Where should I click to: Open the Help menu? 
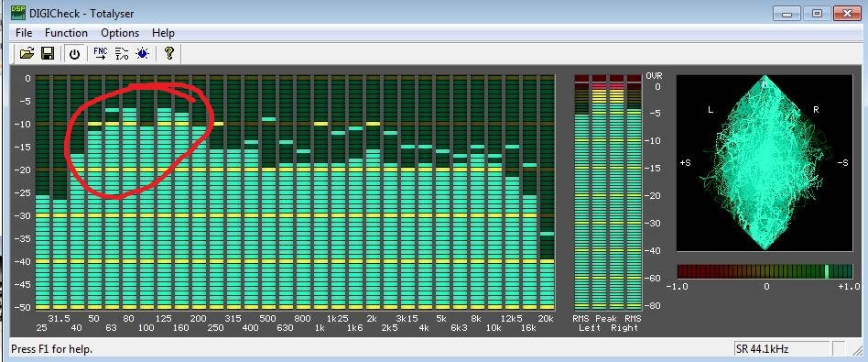[x=163, y=33]
